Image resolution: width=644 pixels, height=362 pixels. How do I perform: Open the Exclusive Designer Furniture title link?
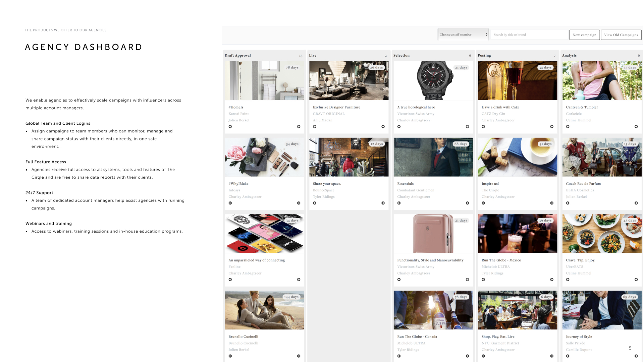(336, 107)
